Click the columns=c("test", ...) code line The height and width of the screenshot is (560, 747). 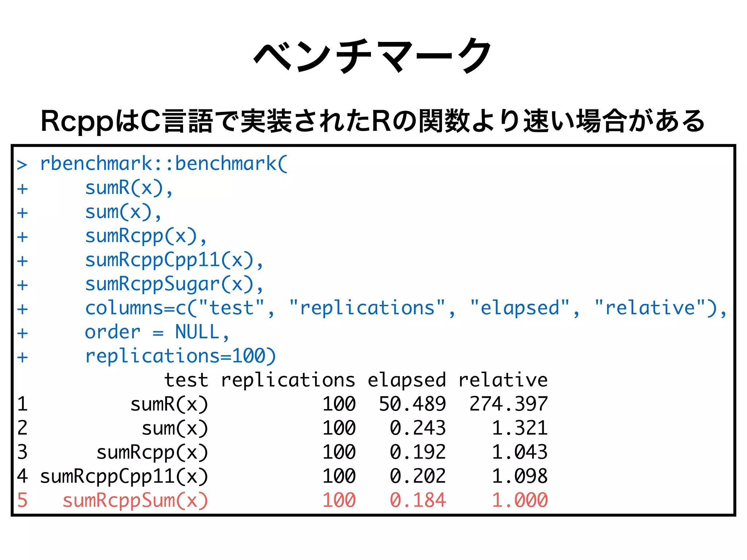[406, 308]
